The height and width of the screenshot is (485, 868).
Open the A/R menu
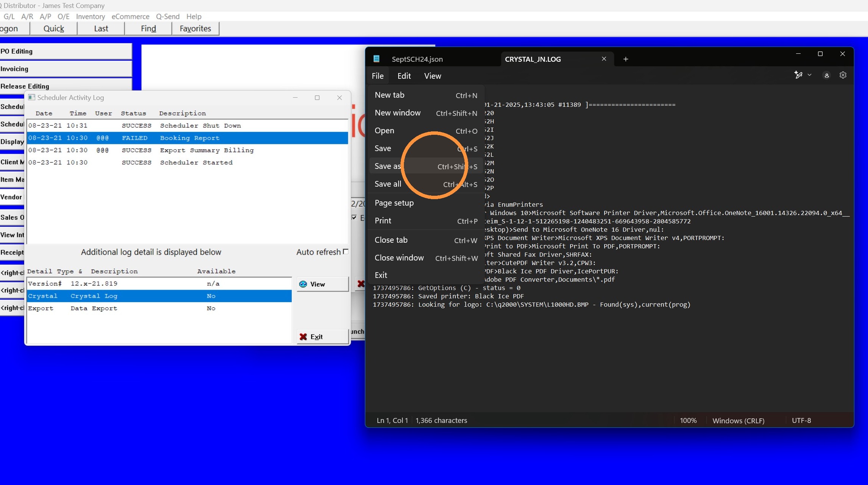tap(27, 16)
